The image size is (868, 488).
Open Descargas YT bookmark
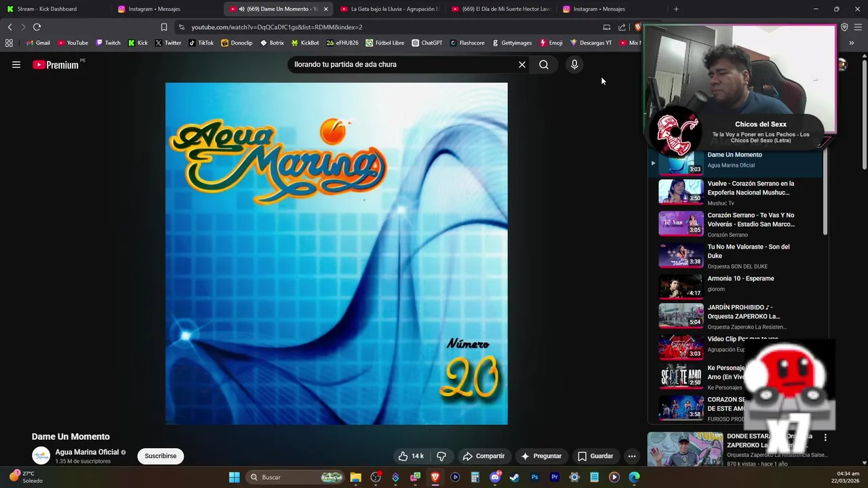(591, 43)
